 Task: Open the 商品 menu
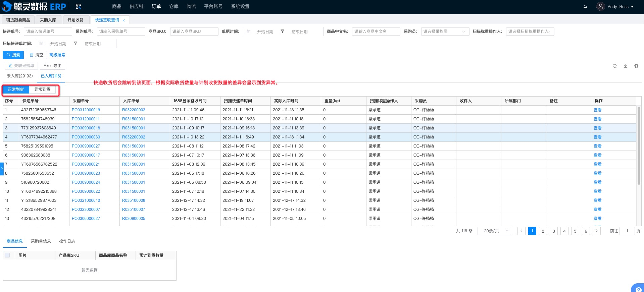coord(117,6)
